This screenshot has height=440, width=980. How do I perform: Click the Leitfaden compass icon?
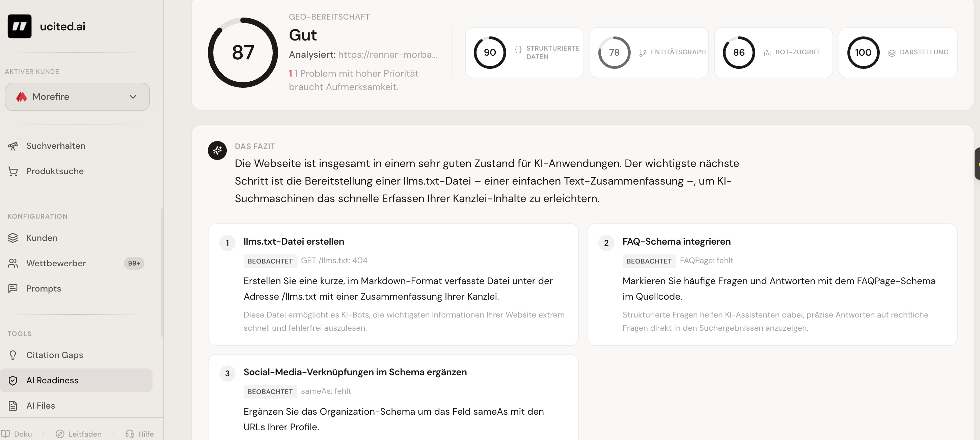click(60, 434)
